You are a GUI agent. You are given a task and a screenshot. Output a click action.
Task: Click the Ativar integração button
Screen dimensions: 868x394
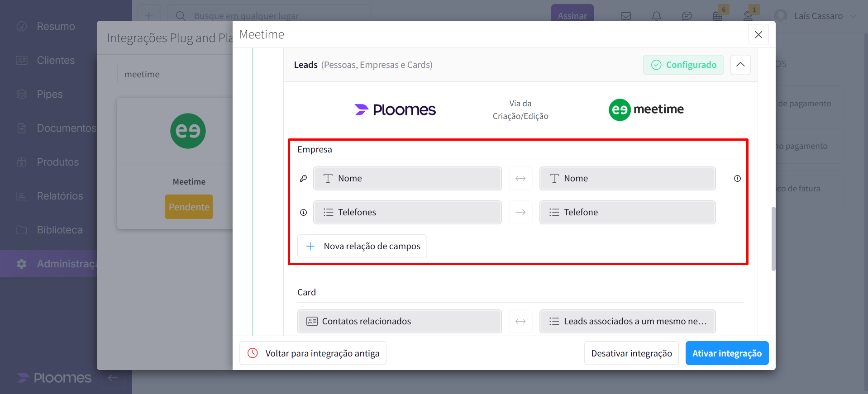pyautogui.click(x=727, y=353)
